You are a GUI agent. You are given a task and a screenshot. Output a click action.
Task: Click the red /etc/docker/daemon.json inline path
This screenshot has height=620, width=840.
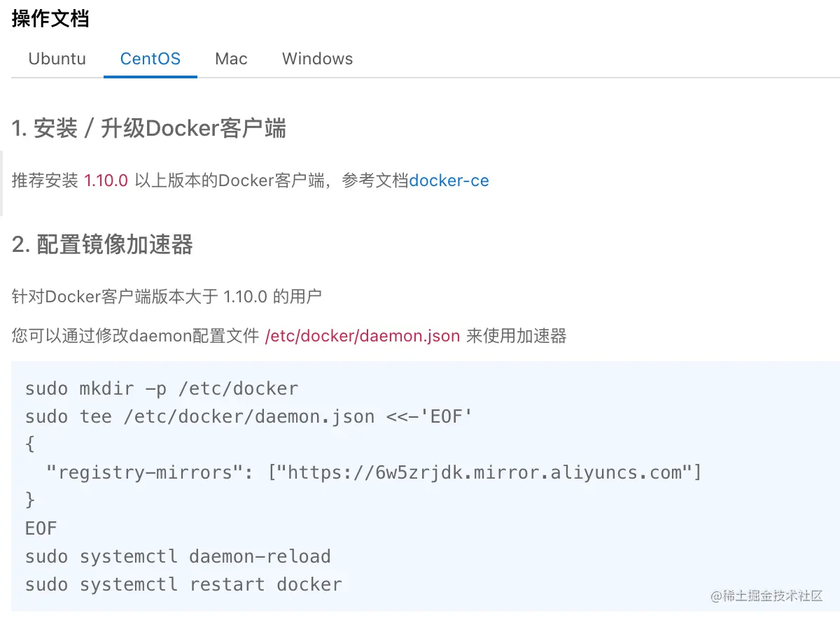[x=363, y=336]
